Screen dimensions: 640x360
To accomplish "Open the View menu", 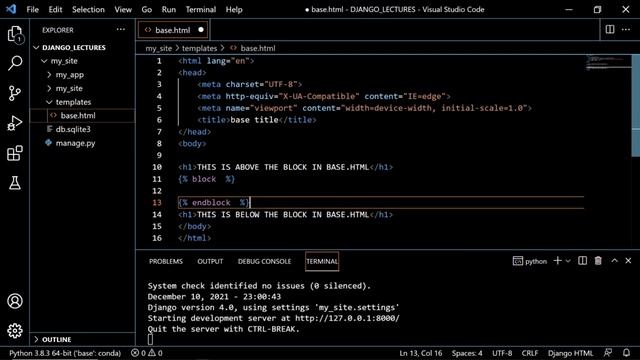I will click(x=123, y=9).
